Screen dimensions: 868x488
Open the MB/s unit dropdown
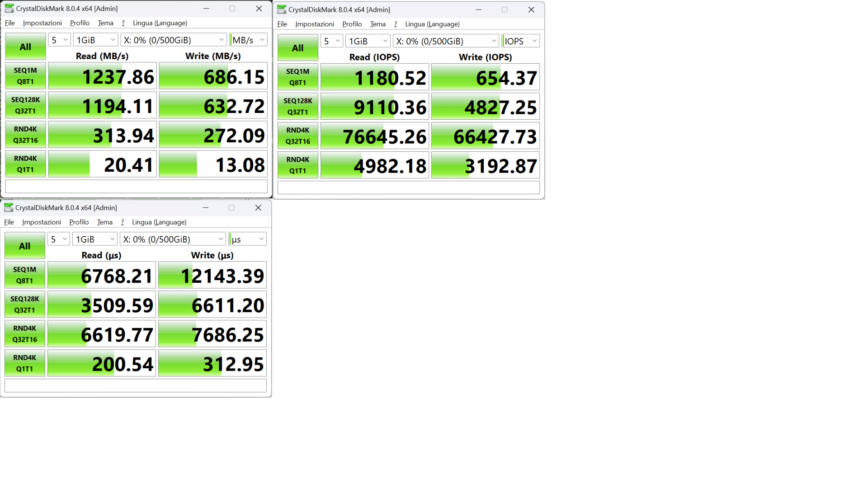248,40
